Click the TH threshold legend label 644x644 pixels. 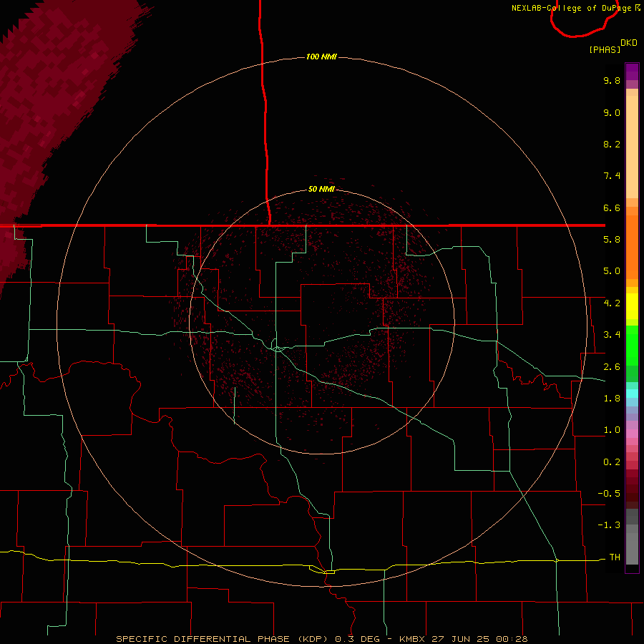615,557
